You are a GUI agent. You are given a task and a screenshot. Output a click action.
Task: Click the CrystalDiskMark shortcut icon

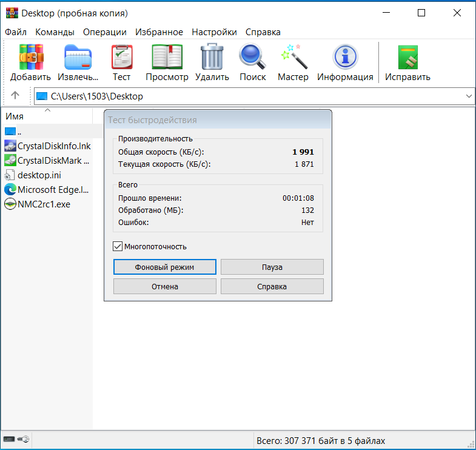point(10,160)
